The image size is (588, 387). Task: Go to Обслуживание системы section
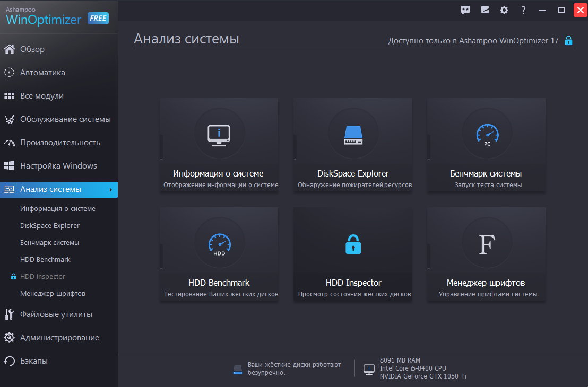coord(65,119)
